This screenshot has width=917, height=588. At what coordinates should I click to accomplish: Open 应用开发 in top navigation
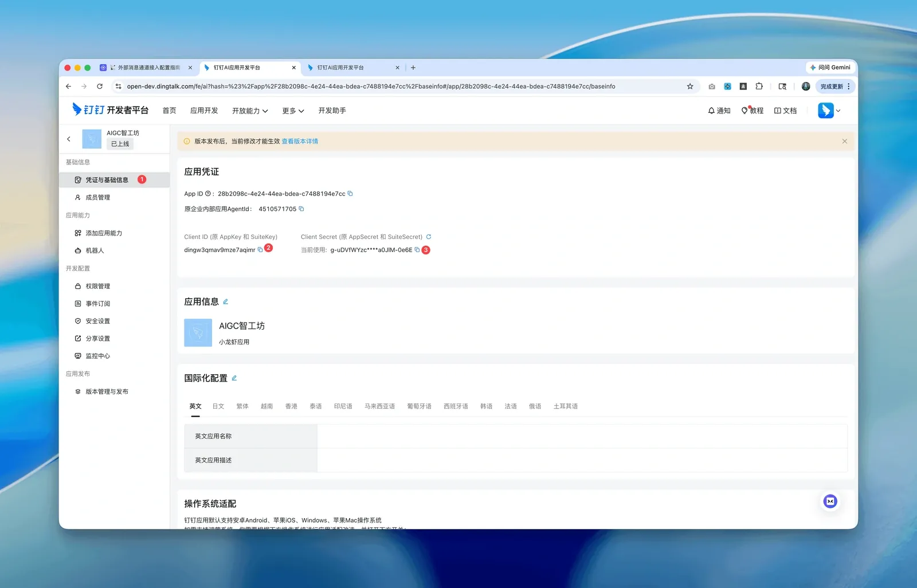coord(204,111)
